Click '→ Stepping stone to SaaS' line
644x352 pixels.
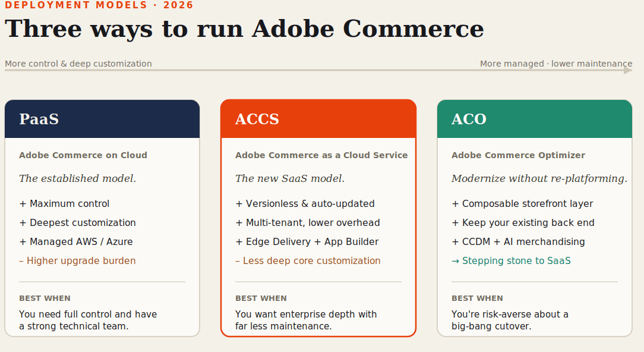point(512,260)
